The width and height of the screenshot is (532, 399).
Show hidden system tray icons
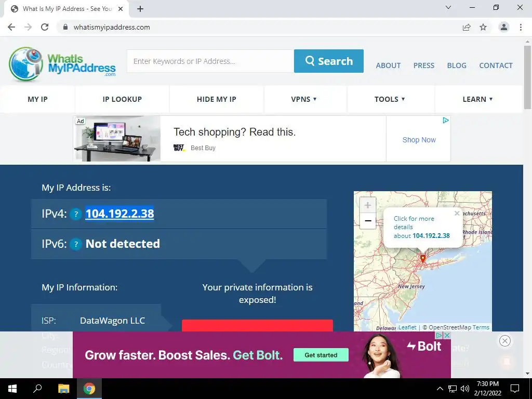[440, 389]
